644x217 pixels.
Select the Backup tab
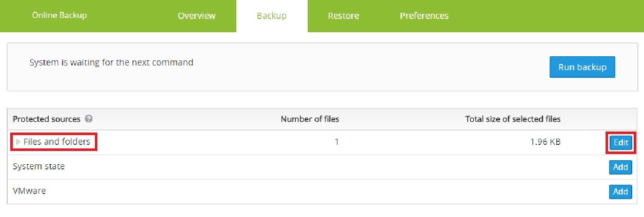click(x=272, y=16)
